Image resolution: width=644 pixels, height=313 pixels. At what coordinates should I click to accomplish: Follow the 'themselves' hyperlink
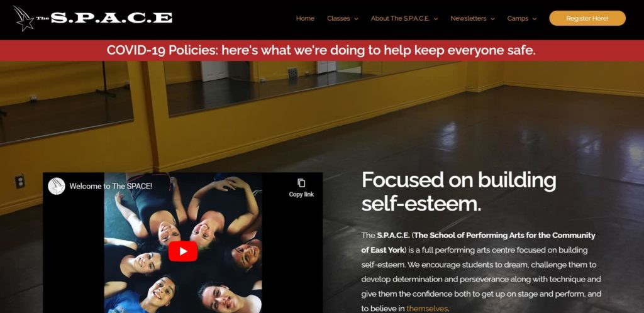427,309
